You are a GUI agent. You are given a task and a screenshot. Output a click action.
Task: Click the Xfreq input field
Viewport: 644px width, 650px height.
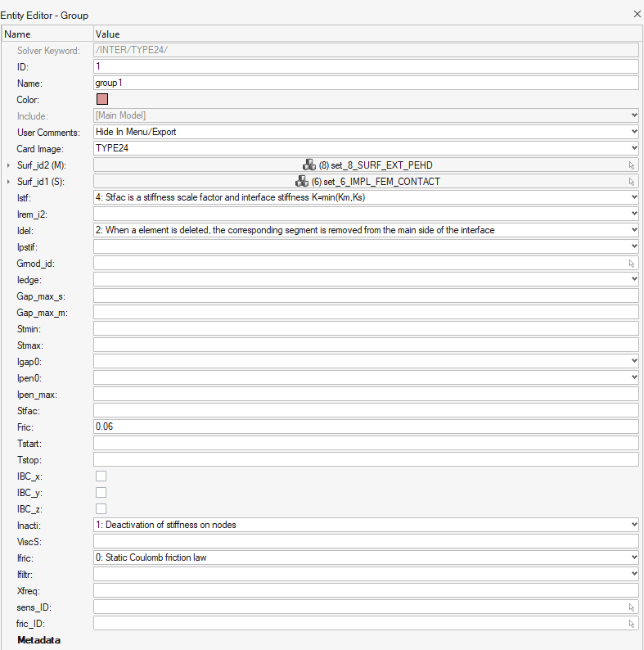pyautogui.click(x=366, y=590)
